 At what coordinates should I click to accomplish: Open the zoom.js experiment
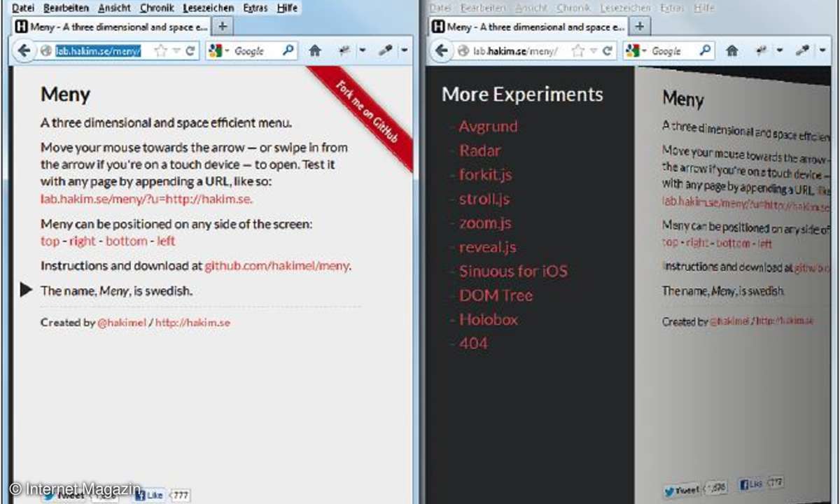coord(484,223)
